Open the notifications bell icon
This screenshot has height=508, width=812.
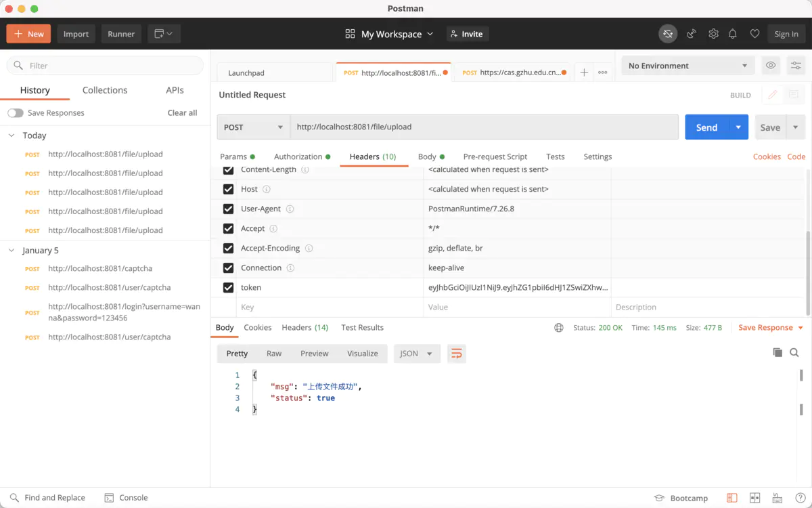(733, 34)
